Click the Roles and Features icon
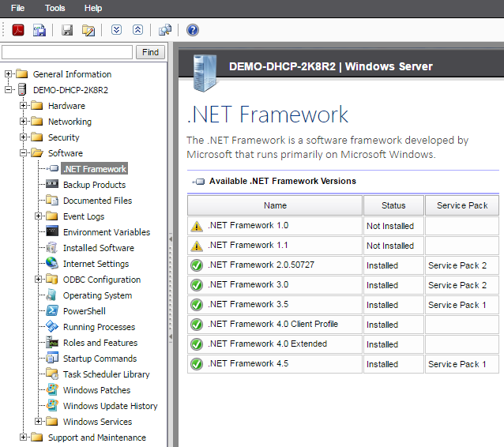The width and height of the screenshot is (504, 447). pos(52,342)
